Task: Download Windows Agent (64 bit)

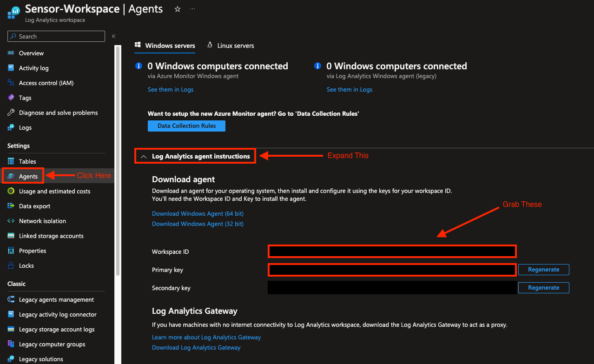Action: pos(198,214)
